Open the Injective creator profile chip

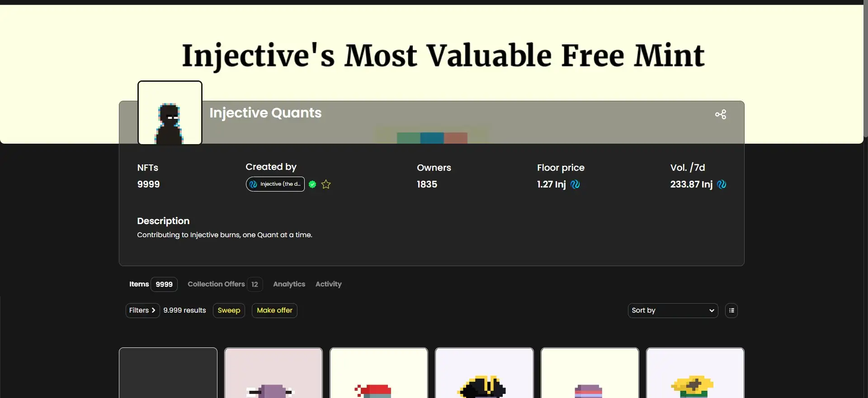coord(275,184)
